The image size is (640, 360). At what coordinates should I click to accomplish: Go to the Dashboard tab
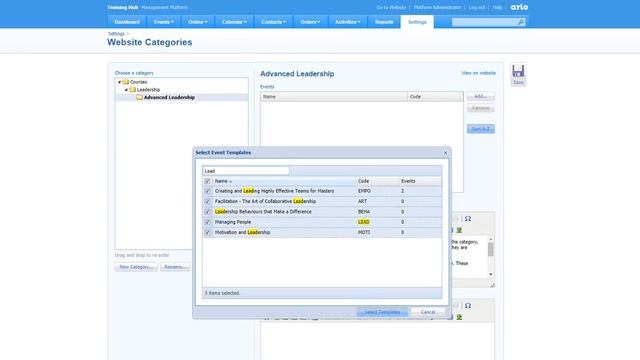pos(127,22)
